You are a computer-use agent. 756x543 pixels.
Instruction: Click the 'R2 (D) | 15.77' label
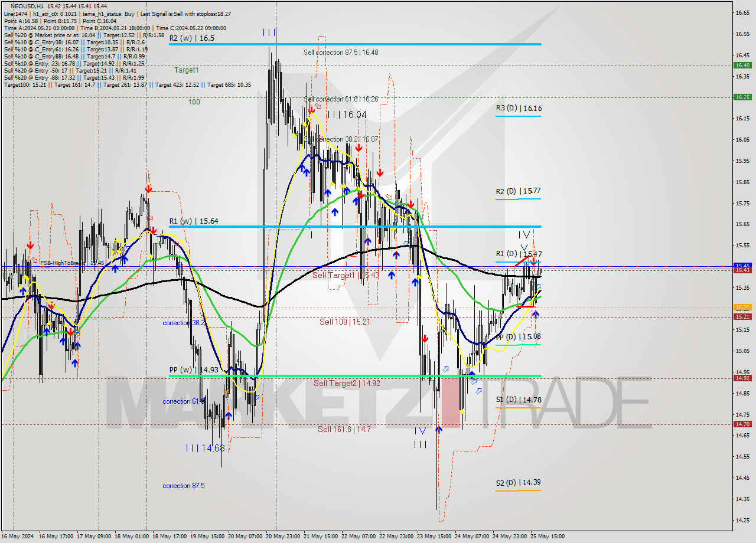tap(519, 191)
